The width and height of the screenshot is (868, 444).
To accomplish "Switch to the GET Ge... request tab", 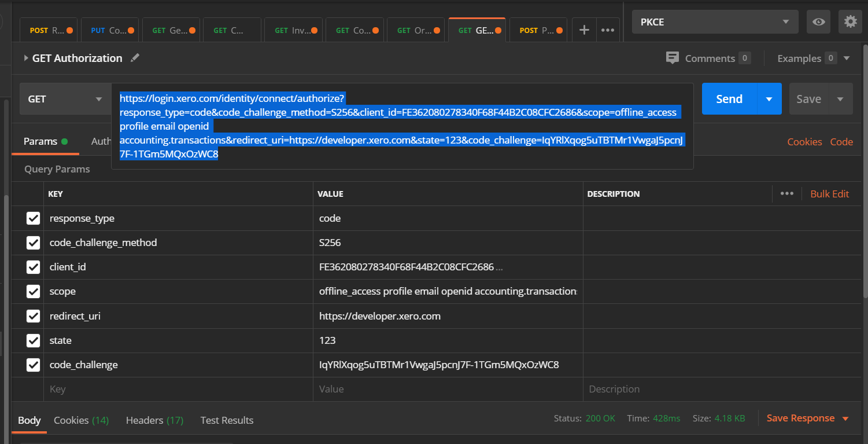I will (170, 30).
